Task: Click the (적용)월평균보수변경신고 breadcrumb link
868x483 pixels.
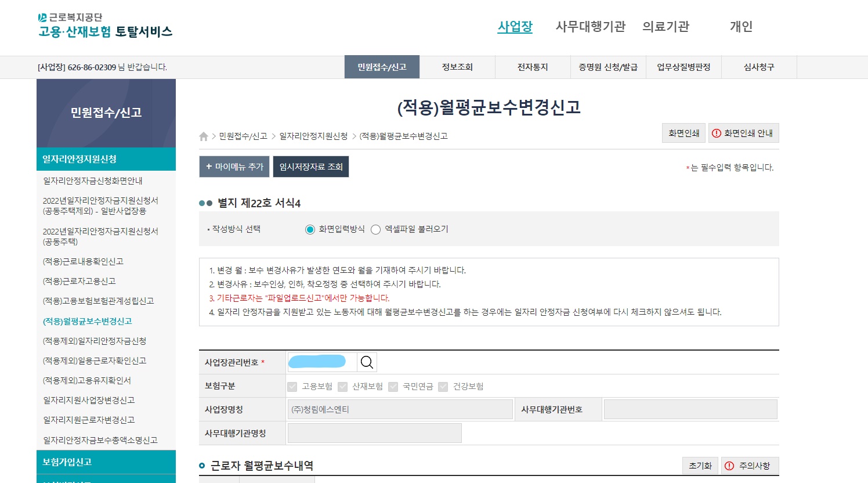Action: point(404,136)
